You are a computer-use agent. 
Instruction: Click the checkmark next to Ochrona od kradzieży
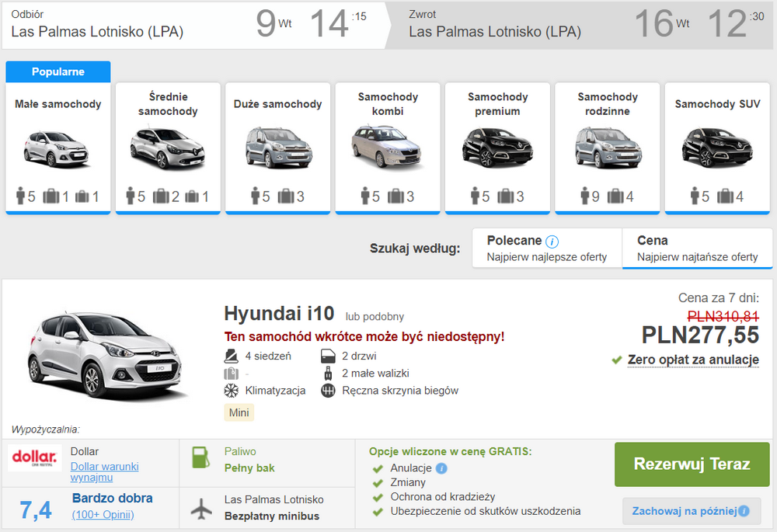click(378, 497)
